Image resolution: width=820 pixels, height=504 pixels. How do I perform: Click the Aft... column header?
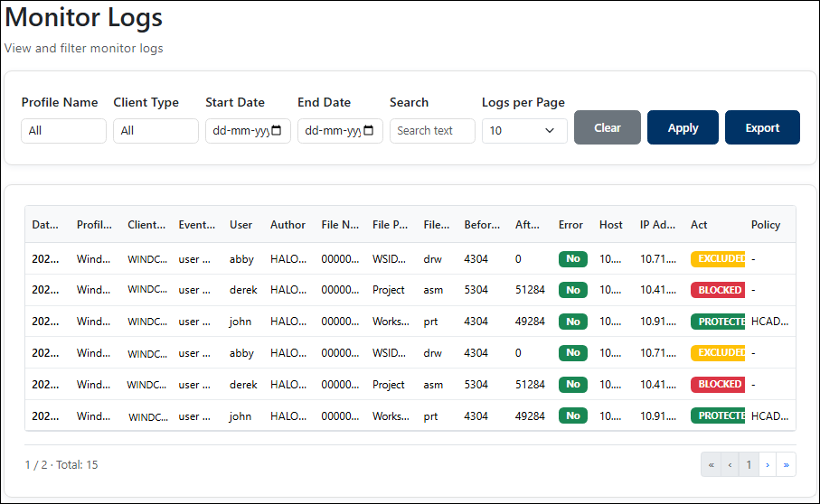(x=527, y=225)
